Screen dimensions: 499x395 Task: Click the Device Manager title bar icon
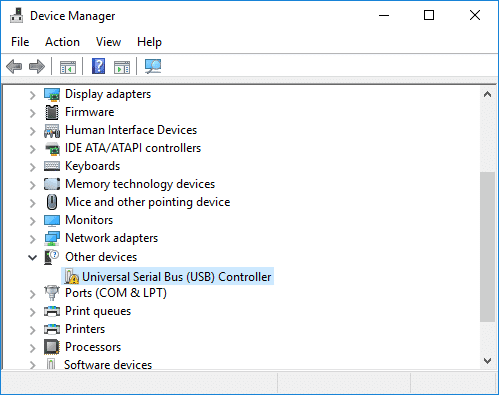(16, 16)
